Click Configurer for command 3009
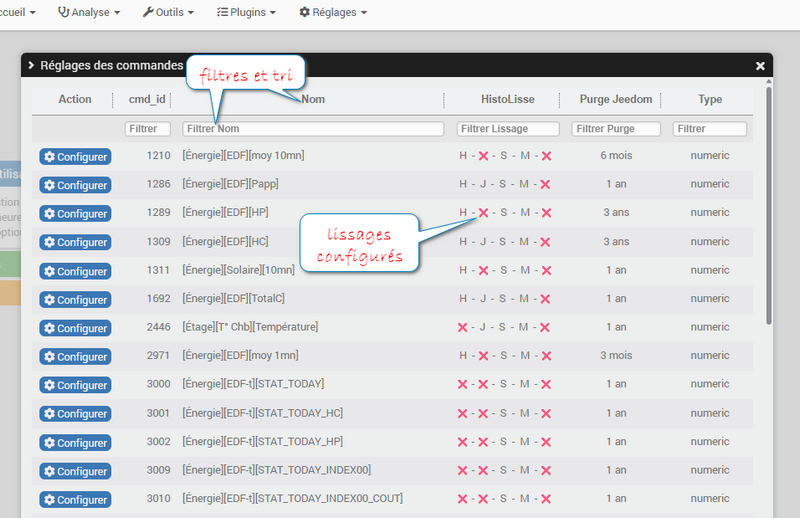The image size is (800, 518). point(76,471)
